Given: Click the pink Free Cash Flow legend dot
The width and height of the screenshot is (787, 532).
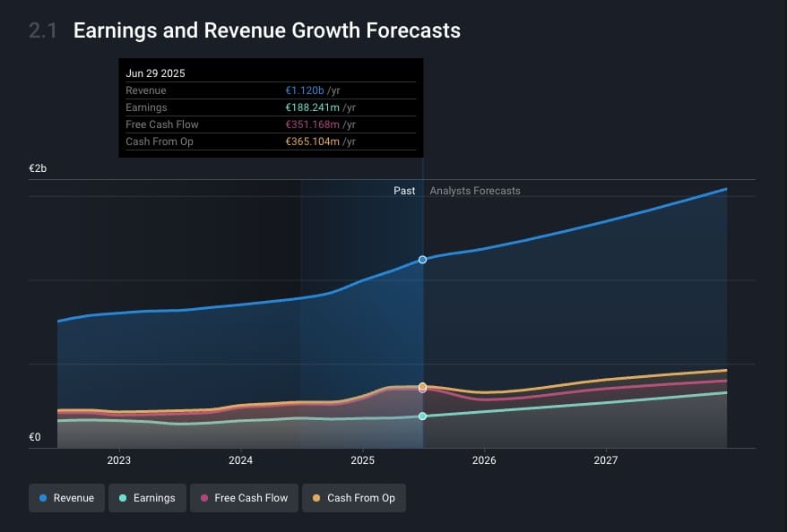Looking at the screenshot, I should pos(204,498).
